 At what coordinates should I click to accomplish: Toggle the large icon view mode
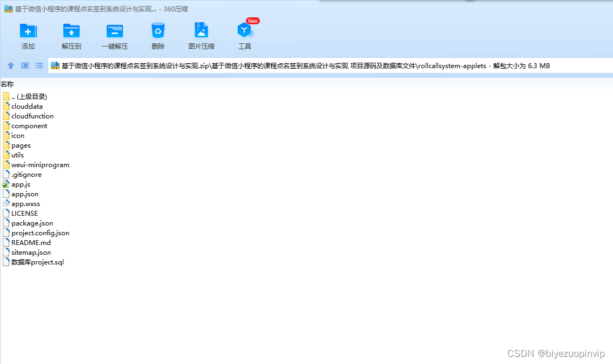[x=24, y=65]
